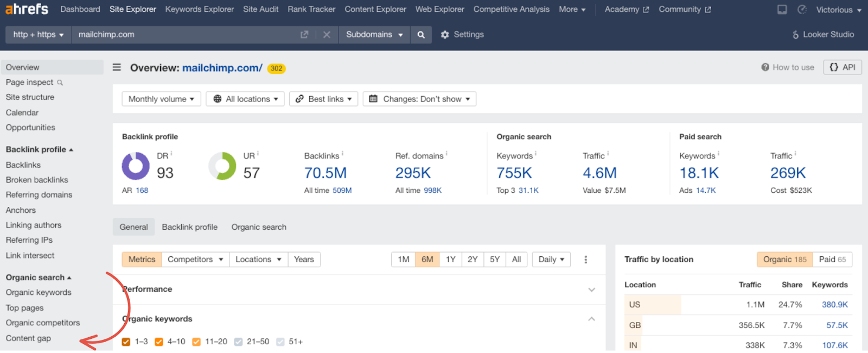The height and width of the screenshot is (353, 868).
Task: Toggle the 4–10 positions checkbox
Action: pos(159,342)
